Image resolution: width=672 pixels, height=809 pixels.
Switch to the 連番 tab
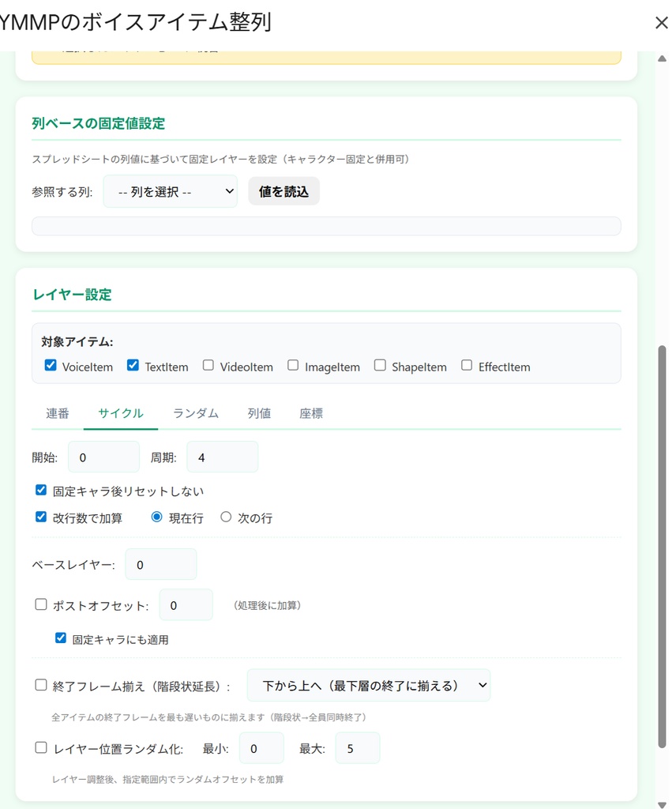[x=56, y=412]
